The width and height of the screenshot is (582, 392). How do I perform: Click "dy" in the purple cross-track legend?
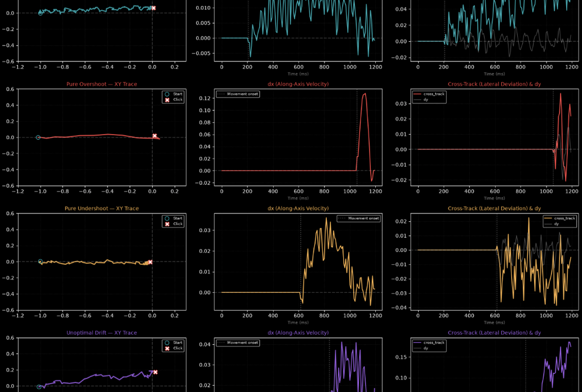(426, 348)
